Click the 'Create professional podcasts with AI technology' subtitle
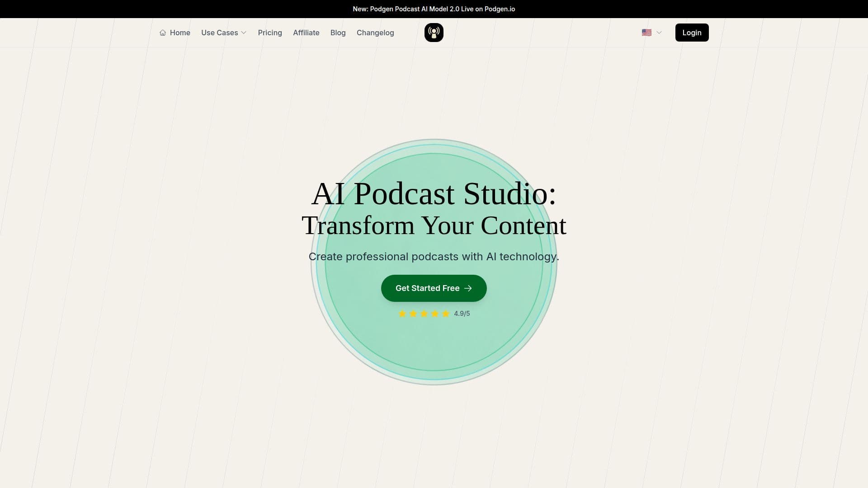 [x=434, y=257]
